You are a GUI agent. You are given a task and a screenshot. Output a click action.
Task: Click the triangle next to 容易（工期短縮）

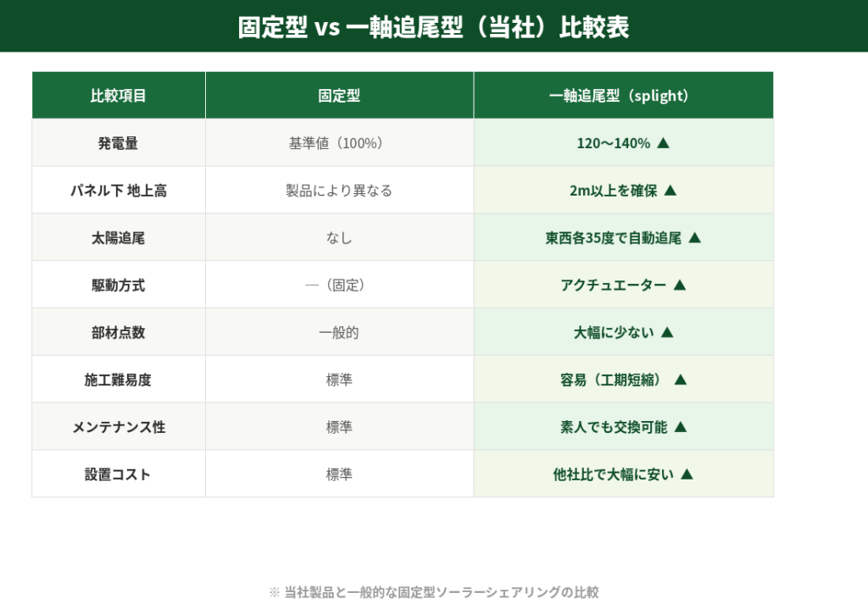click(x=680, y=380)
